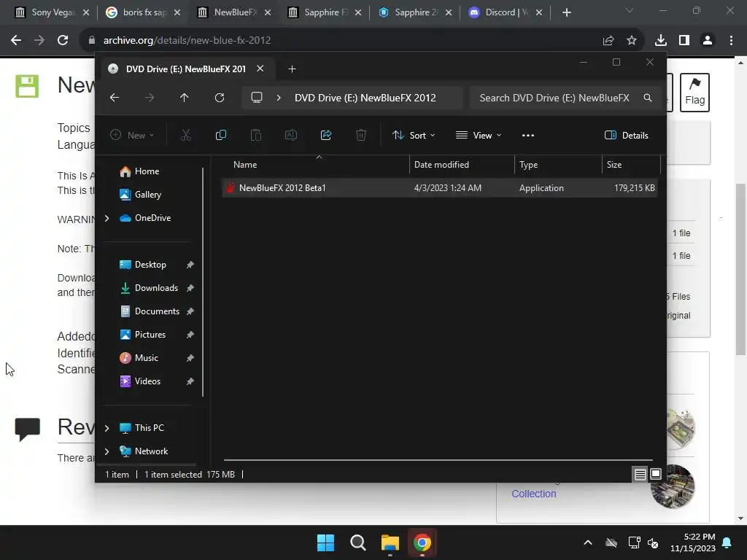
Task: Open the Videos quick access folder
Action: point(147,381)
